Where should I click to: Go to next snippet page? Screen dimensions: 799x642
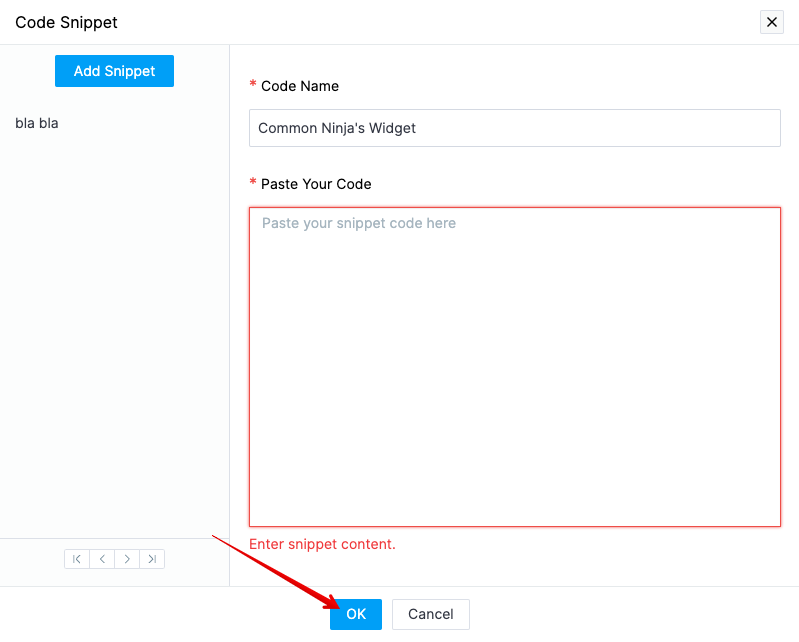click(127, 559)
